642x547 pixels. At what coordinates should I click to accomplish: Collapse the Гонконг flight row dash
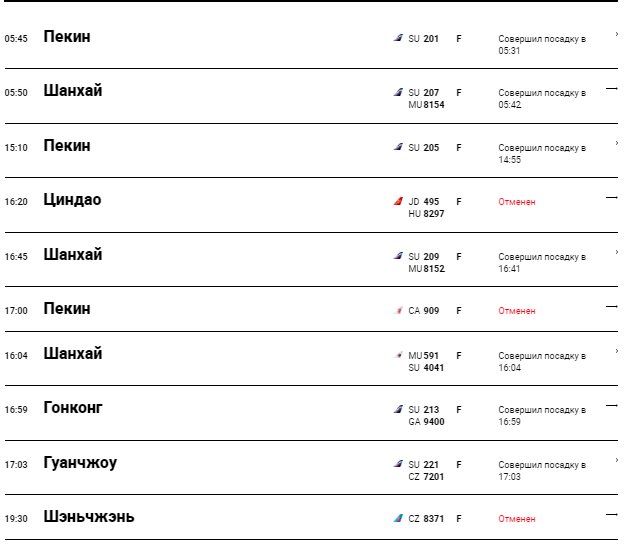pyautogui.click(x=611, y=405)
